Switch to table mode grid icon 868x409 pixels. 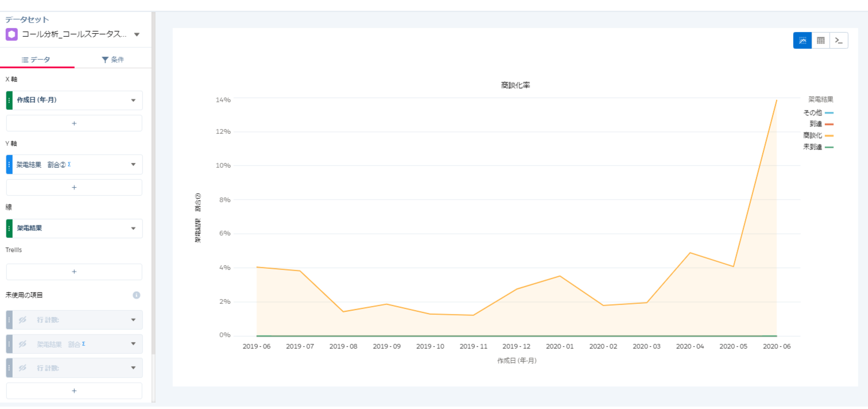pos(820,40)
